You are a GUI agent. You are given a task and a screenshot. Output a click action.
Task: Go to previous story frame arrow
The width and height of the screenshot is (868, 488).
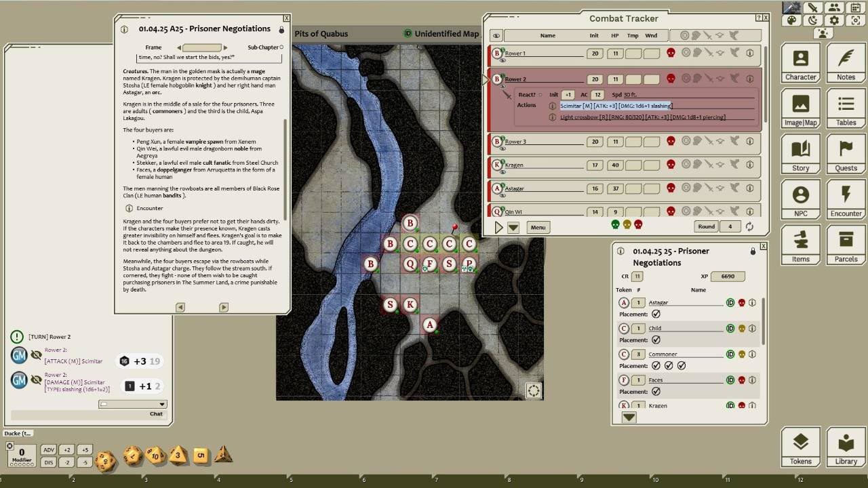[179, 47]
